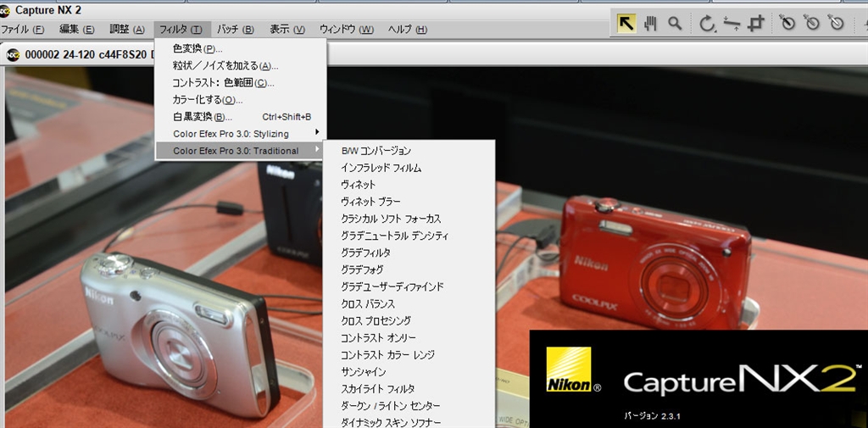
Task: Click the image window NX icon
Action: tap(14, 55)
